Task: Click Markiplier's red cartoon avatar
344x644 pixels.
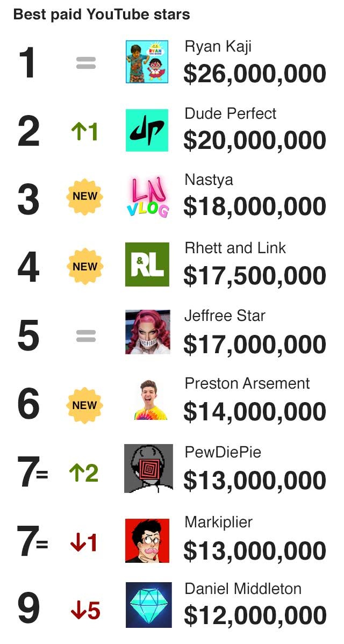Action: coord(147,540)
